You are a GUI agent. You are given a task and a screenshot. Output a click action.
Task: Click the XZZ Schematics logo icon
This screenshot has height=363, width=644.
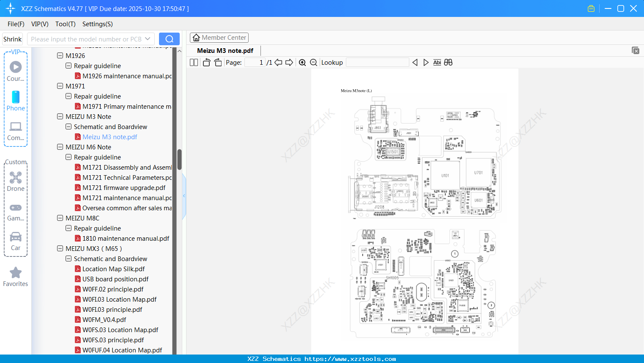pos(11,8)
